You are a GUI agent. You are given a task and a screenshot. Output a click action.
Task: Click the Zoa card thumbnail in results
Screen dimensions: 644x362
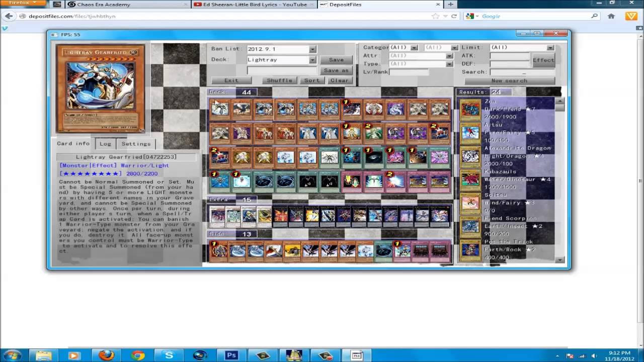coord(470,109)
